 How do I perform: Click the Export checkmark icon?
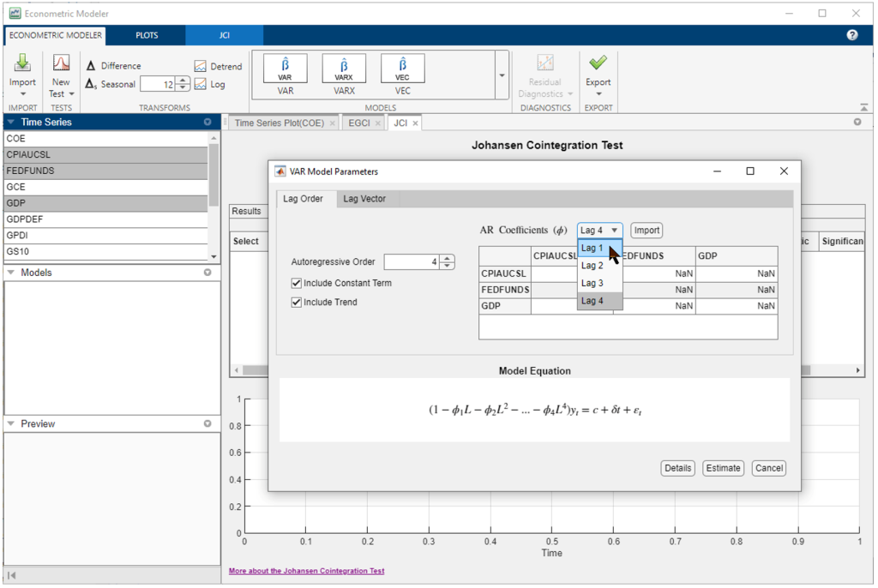click(x=598, y=63)
